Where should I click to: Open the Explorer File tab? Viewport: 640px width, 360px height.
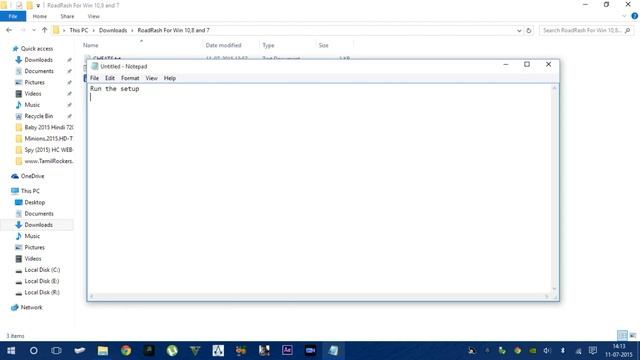(x=13, y=16)
